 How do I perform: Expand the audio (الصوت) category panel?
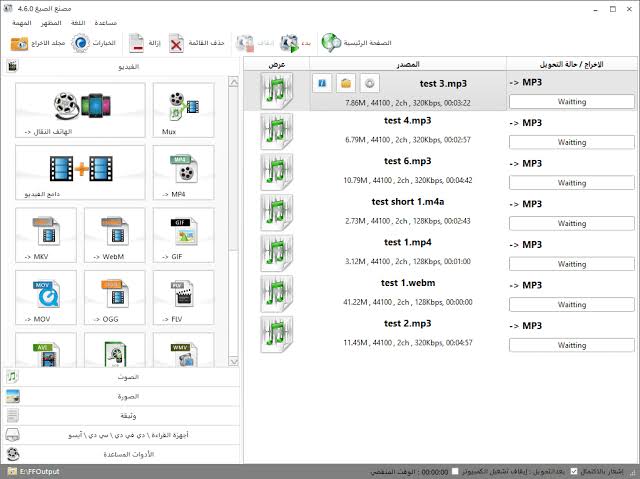click(x=122, y=377)
